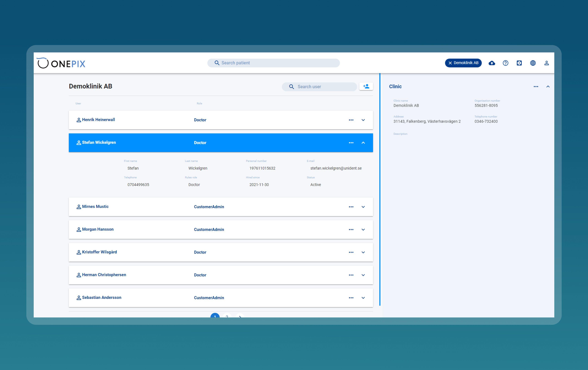The width and height of the screenshot is (588, 370).
Task: Click the Active status value
Action: [x=315, y=185]
